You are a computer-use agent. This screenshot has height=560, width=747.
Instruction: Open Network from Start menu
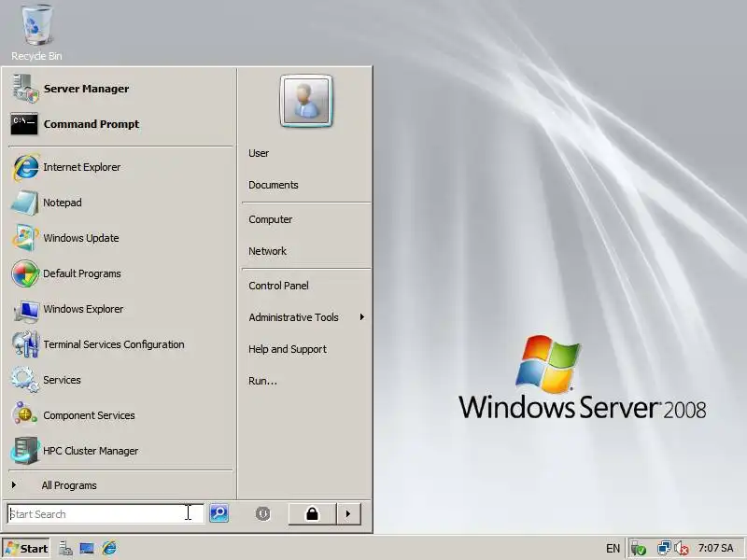(267, 251)
